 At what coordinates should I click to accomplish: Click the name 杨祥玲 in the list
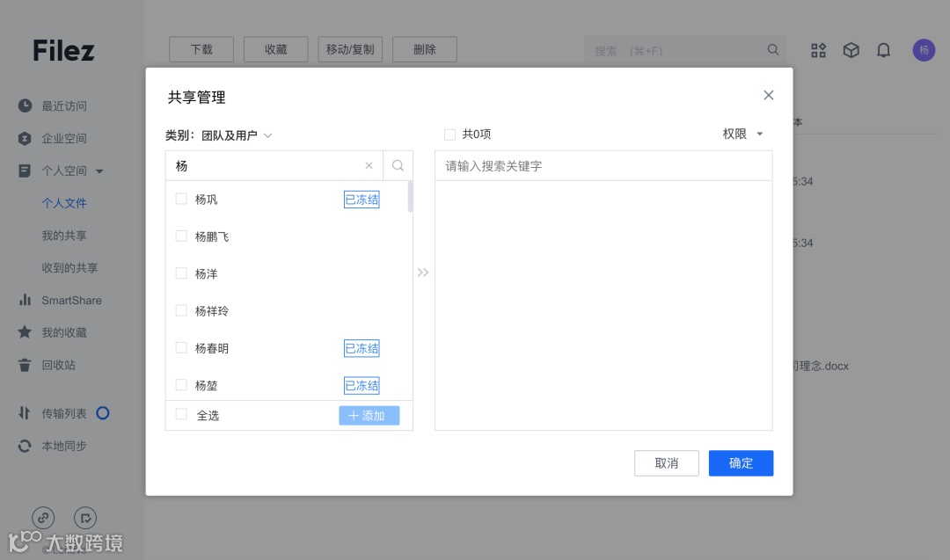(212, 311)
